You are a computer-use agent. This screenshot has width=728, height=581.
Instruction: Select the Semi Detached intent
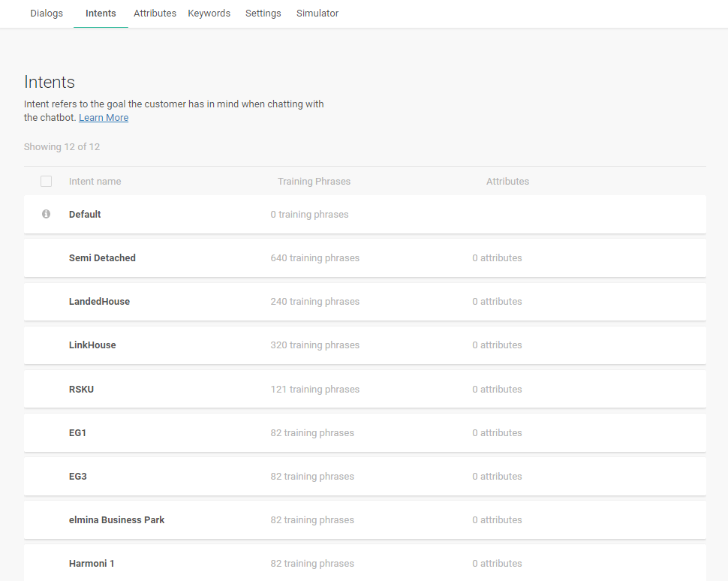coord(102,258)
